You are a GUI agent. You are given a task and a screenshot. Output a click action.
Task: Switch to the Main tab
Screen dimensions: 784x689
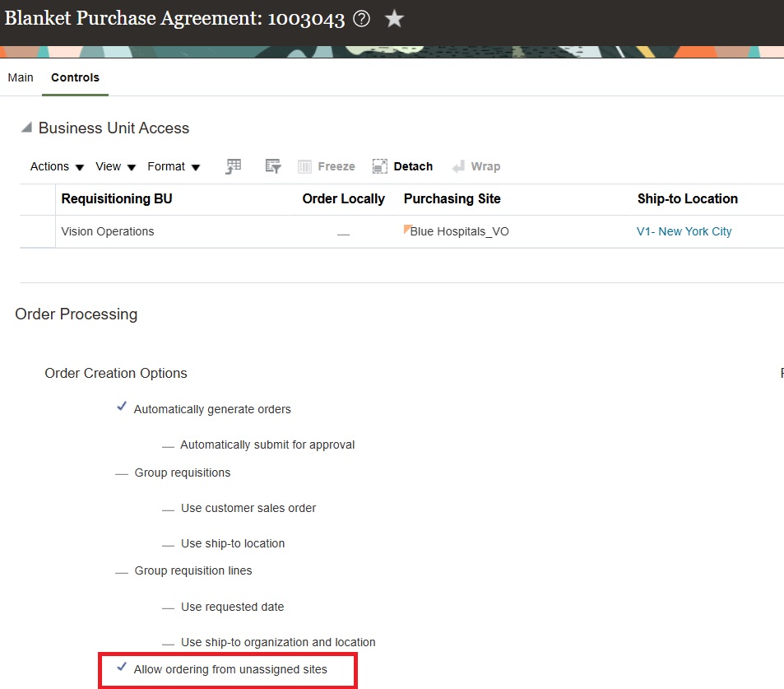point(20,77)
